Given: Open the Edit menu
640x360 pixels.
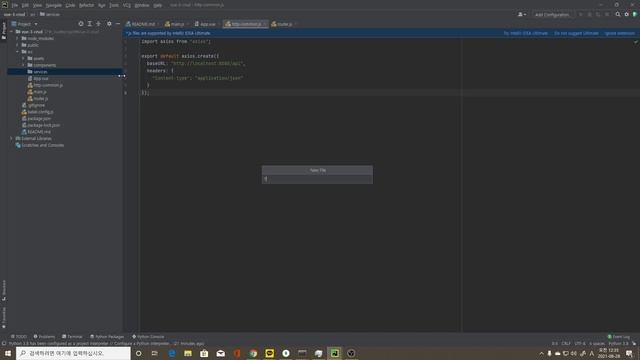Looking at the screenshot, I should (25, 5).
